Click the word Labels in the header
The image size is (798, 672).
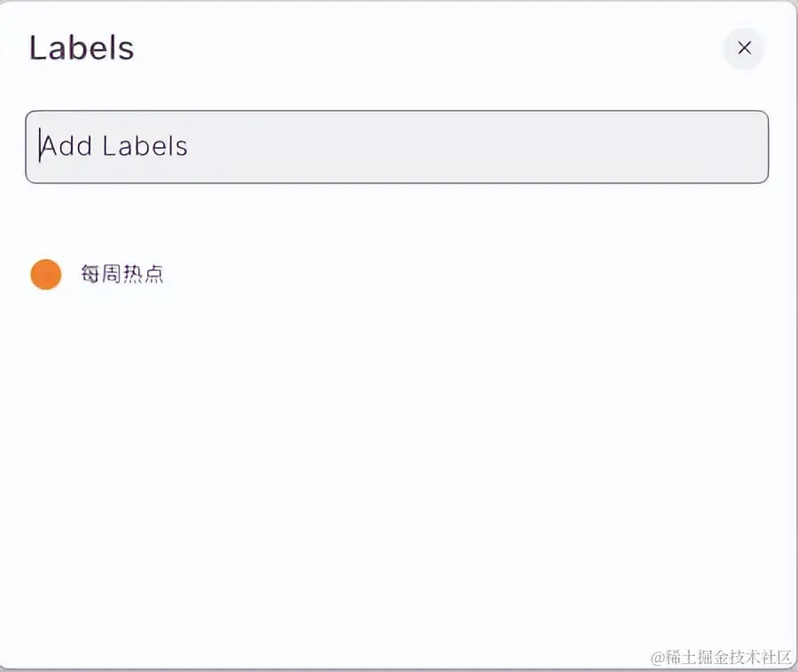tap(82, 49)
